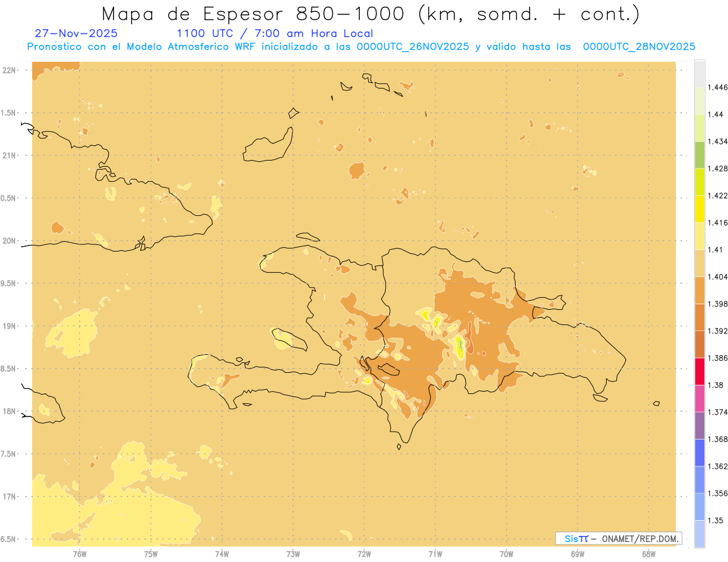This screenshot has width=728, height=562.
Task: Click the tan swatch between 1.404 and 1.41
Action: pos(699,263)
